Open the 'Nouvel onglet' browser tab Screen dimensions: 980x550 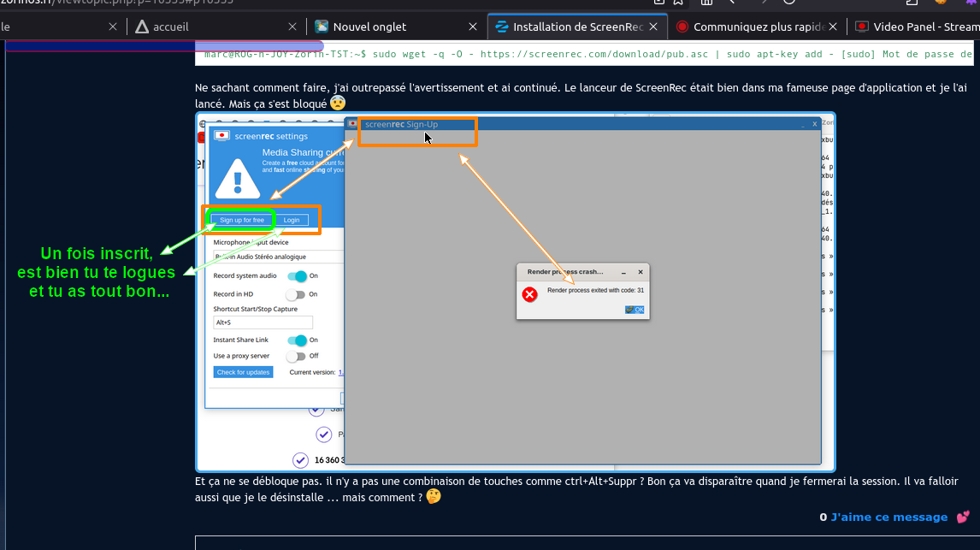(x=369, y=27)
